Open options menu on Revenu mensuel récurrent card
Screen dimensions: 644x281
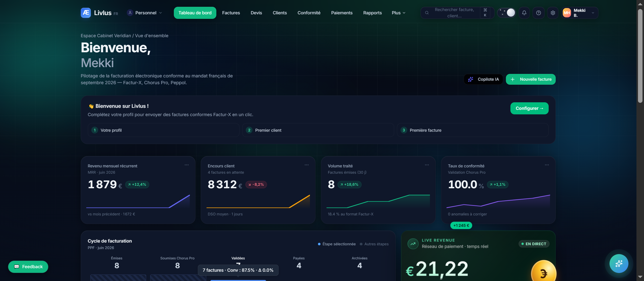(x=187, y=165)
